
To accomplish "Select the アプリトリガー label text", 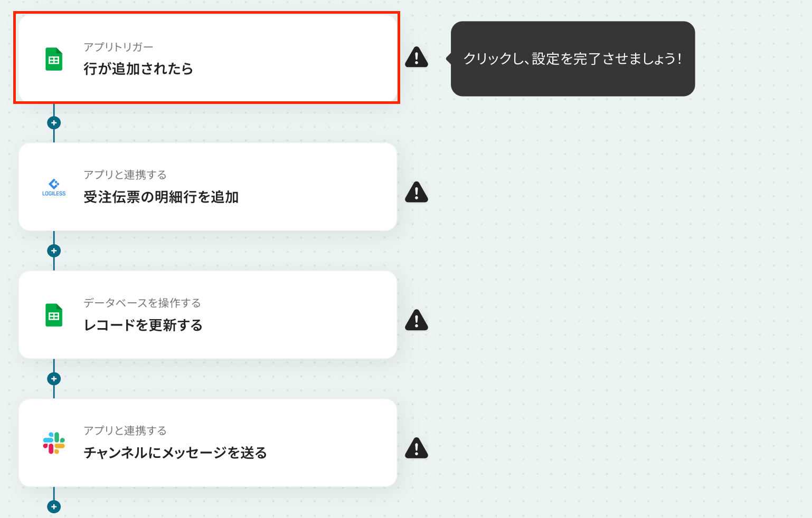I will pyautogui.click(x=118, y=47).
